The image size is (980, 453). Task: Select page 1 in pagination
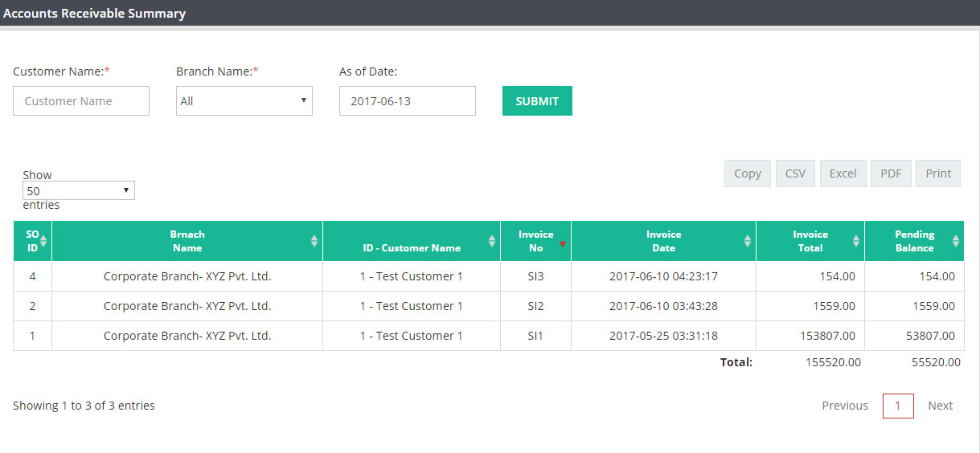(x=898, y=406)
